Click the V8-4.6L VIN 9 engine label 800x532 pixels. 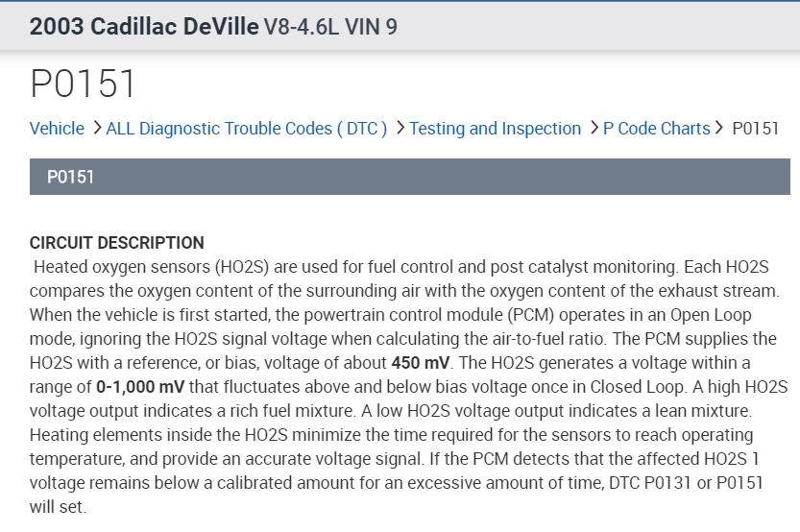point(330,27)
